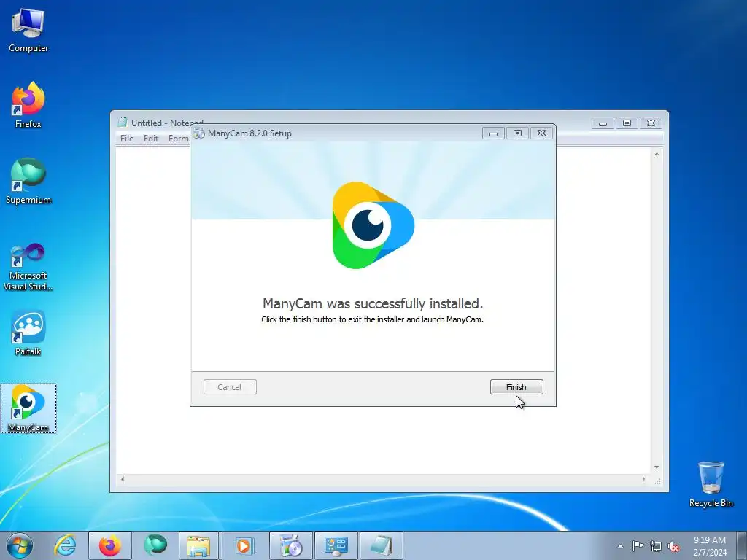This screenshot has height=560, width=747.
Task: Click Finish to exit the ManyCam installer
Action: pos(516,386)
